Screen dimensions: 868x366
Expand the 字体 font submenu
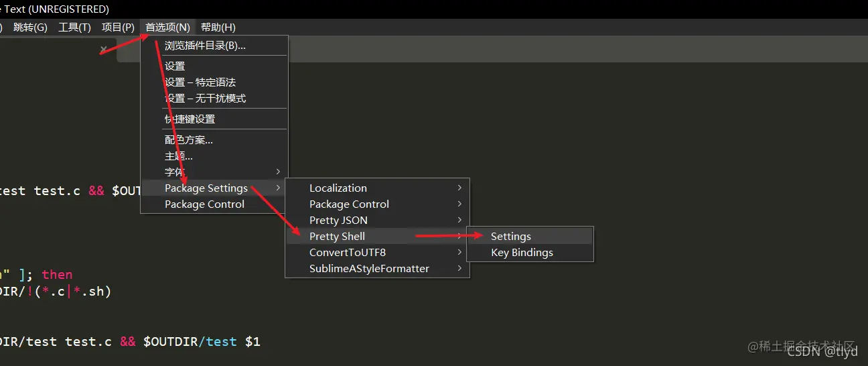[x=214, y=172]
